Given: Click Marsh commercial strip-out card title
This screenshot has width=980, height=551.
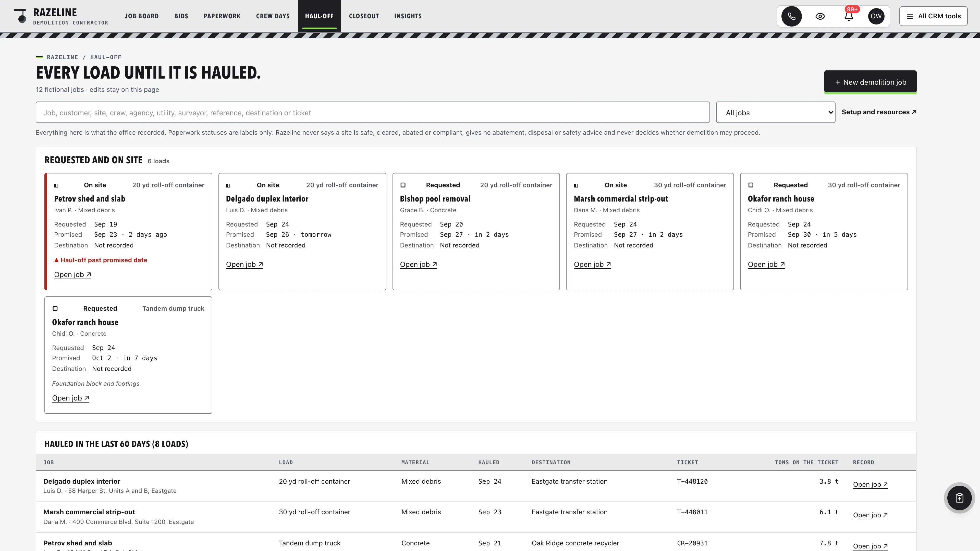Looking at the screenshot, I should click(620, 198).
